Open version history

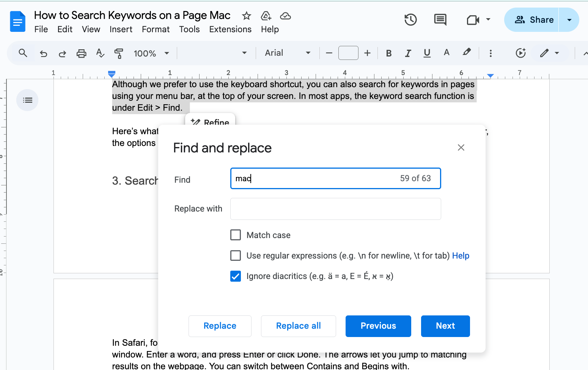(410, 20)
